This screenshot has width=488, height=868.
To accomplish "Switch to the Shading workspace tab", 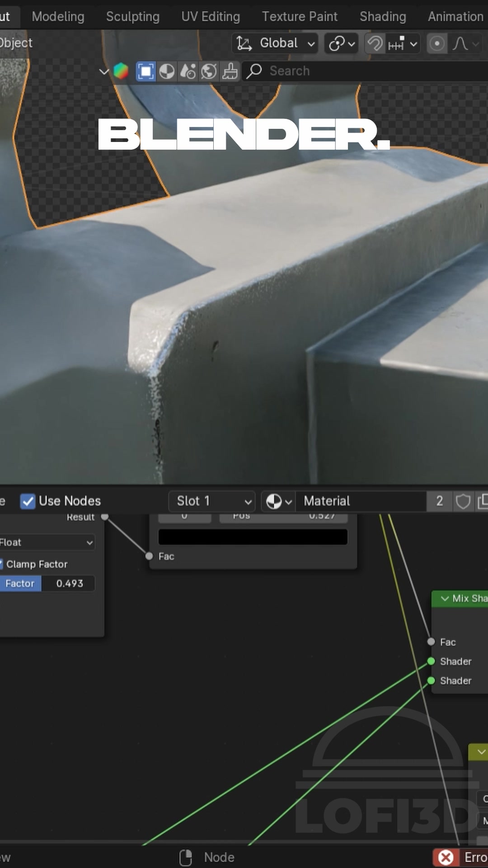I will click(x=383, y=17).
